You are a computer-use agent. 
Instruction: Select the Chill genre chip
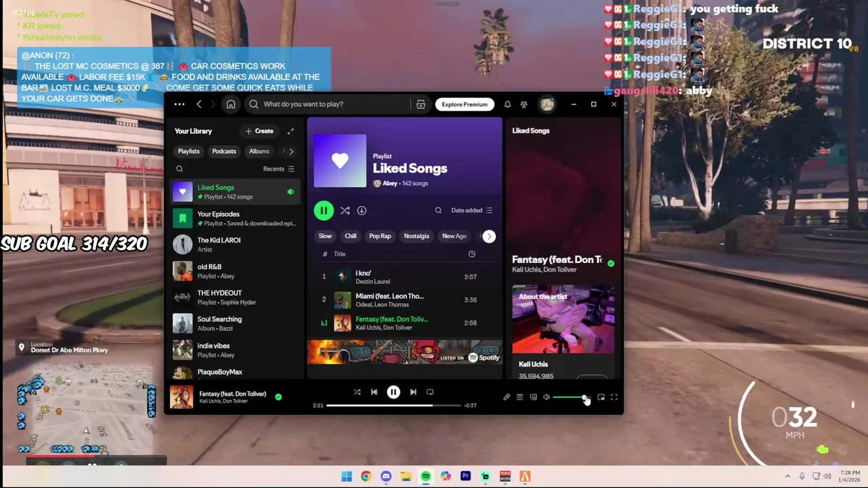point(351,237)
